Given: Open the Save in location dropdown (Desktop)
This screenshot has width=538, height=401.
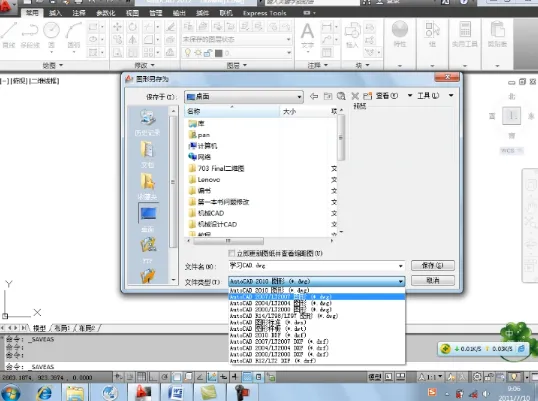Looking at the screenshot, I should tap(244, 97).
